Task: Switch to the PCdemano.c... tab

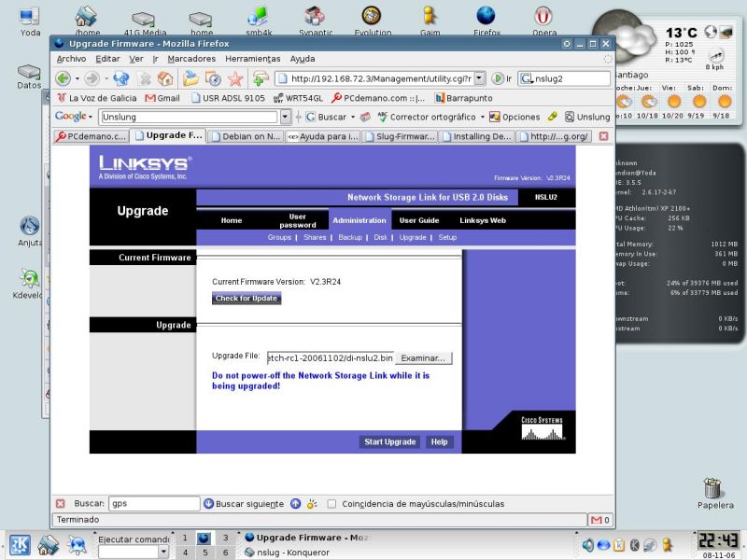Action: pos(92,136)
